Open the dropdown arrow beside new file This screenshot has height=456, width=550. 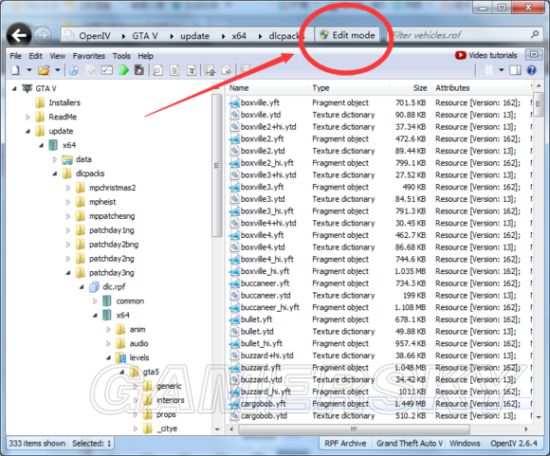[x=29, y=70]
